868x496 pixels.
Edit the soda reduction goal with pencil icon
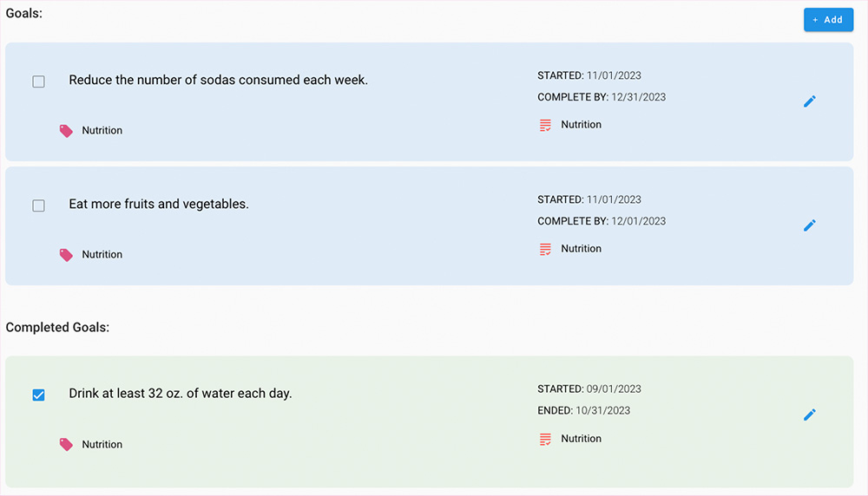[809, 101]
